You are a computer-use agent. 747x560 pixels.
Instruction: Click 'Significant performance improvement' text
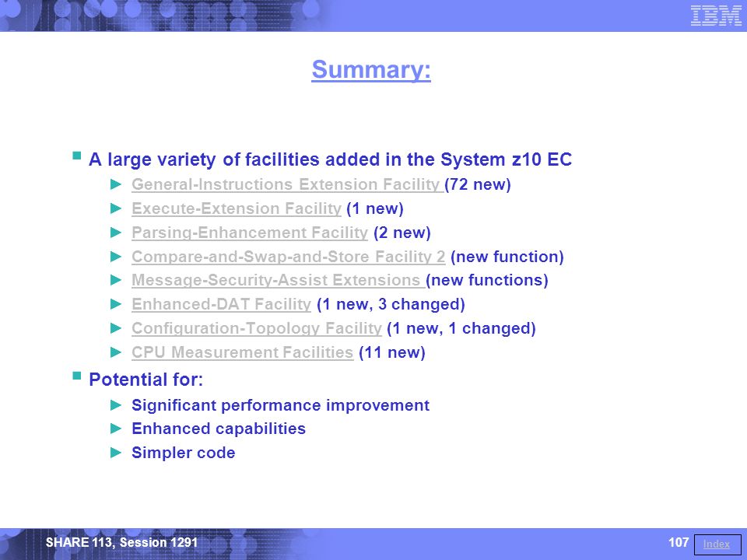click(x=281, y=405)
